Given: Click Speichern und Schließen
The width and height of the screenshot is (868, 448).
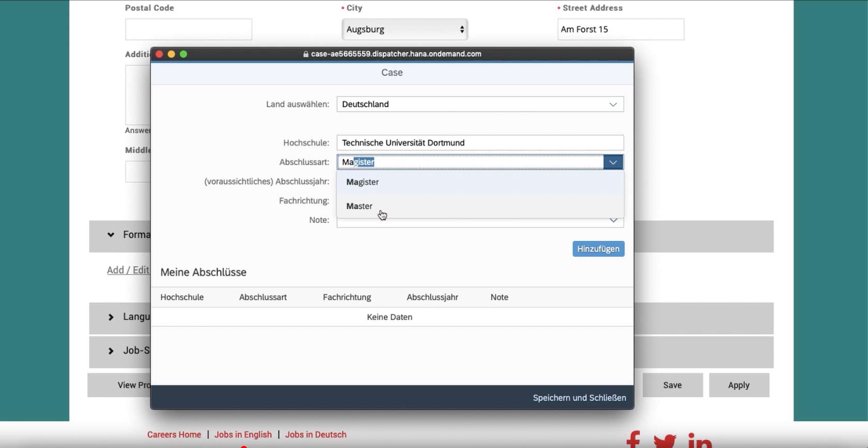Looking at the screenshot, I should pos(579,398).
